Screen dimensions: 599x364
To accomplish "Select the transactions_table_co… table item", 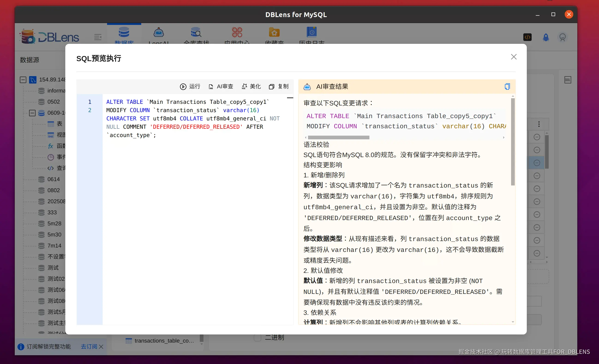I will [x=164, y=341].
